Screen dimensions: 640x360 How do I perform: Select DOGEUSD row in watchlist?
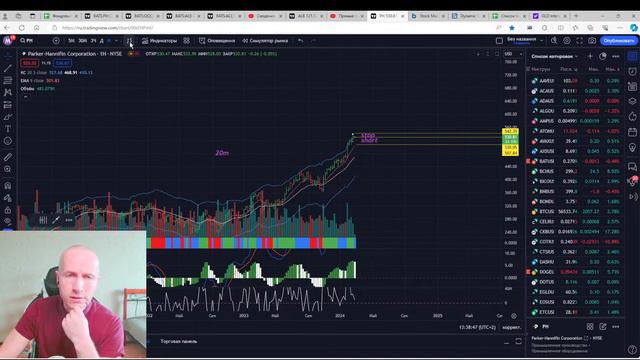click(x=575, y=272)
